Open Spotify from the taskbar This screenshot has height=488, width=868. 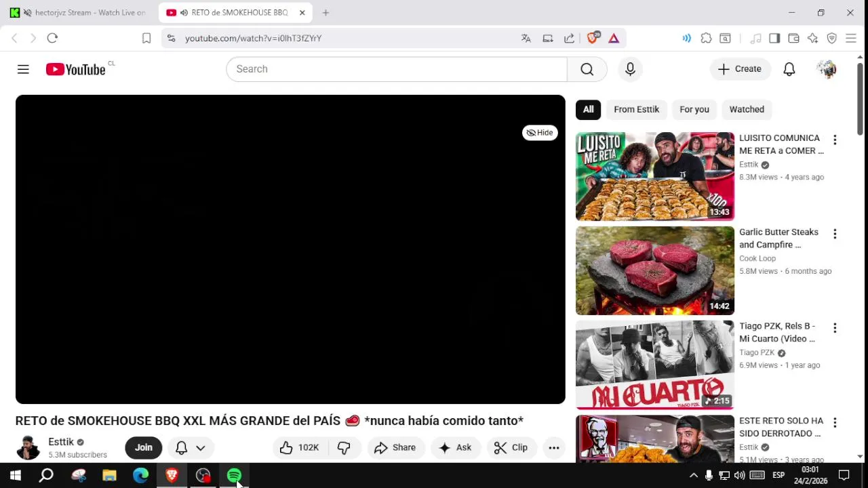(234, 476)
